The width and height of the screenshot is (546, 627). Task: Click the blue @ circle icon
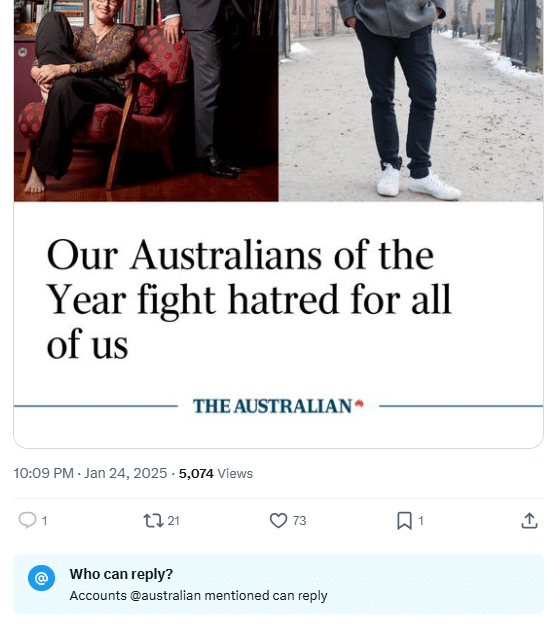(x=42, y=578)
